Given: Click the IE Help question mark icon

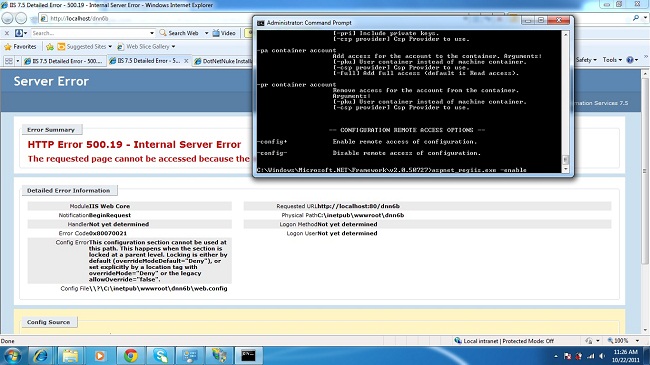Looking at the screenshot, I should coord(630,60).
